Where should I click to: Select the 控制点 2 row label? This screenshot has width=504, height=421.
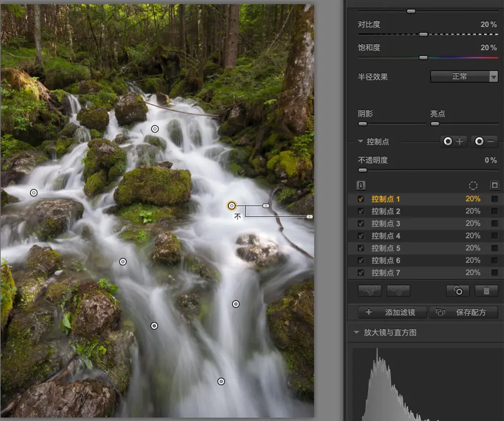386,212
